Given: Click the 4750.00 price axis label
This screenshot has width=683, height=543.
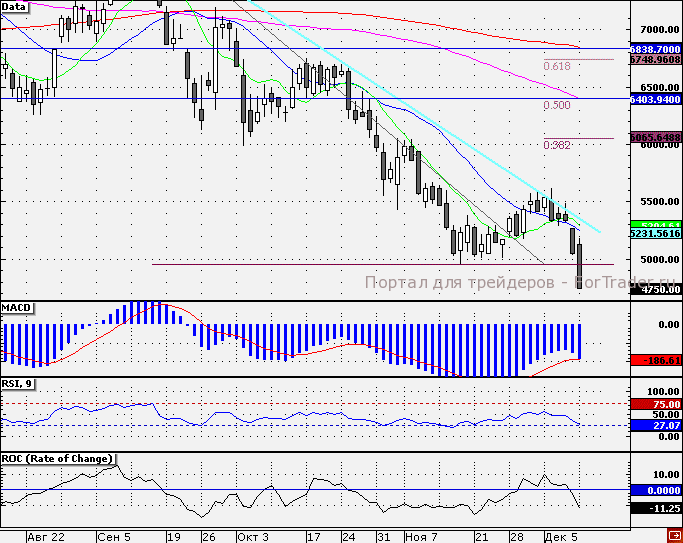Looking at the screenshot, I should (x=656, y=289).
